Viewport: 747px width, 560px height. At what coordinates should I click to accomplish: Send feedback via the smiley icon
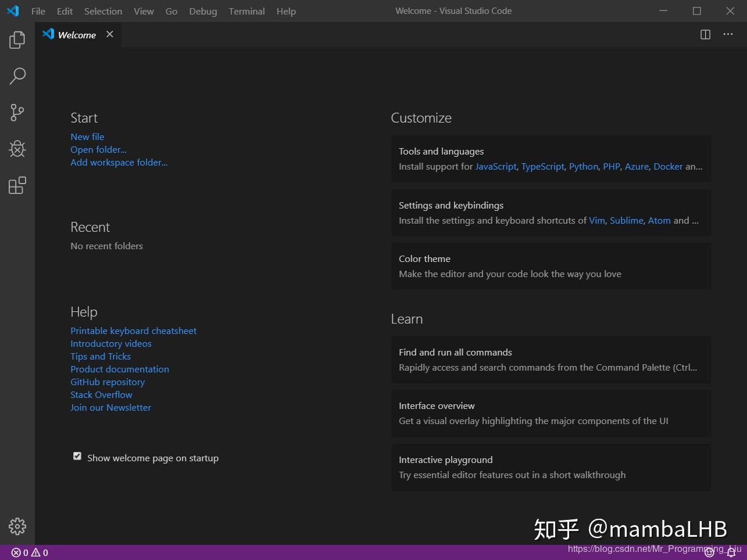pyautogui.click(x=709, y=552)
